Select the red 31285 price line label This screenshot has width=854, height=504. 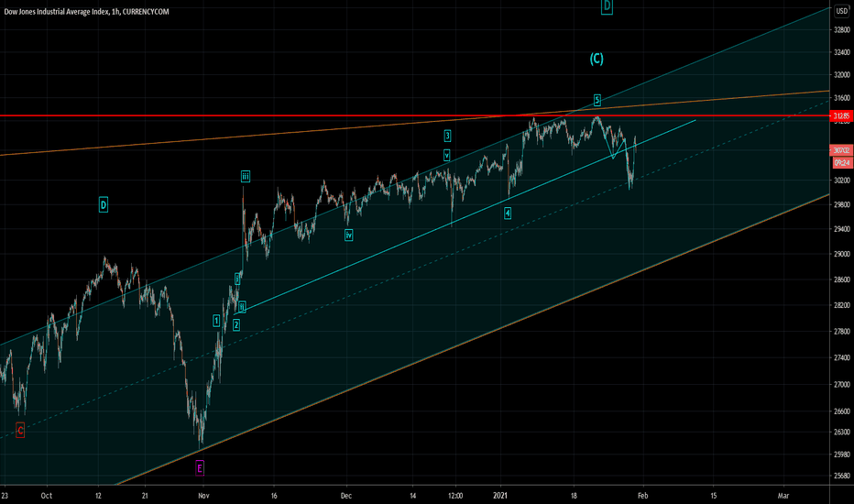(841, 115)
